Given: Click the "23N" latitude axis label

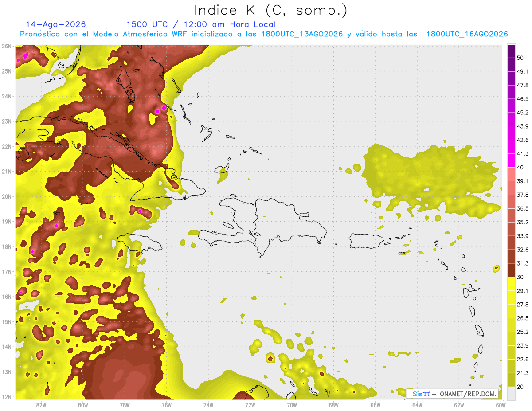Looking at the screenshot, I should click(x=7, y=121).
